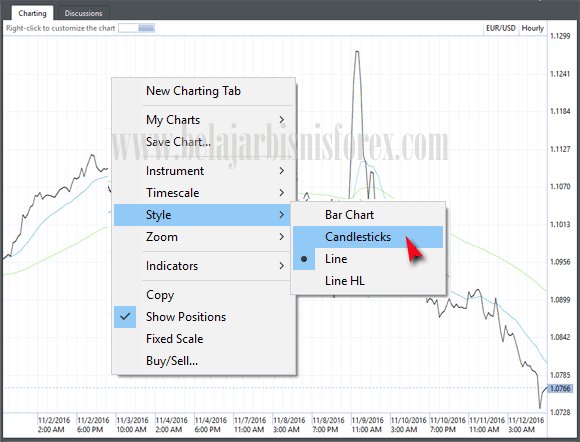Click the arrow next to Instrument
Screen dimensions: 580x442
point(282,171)
